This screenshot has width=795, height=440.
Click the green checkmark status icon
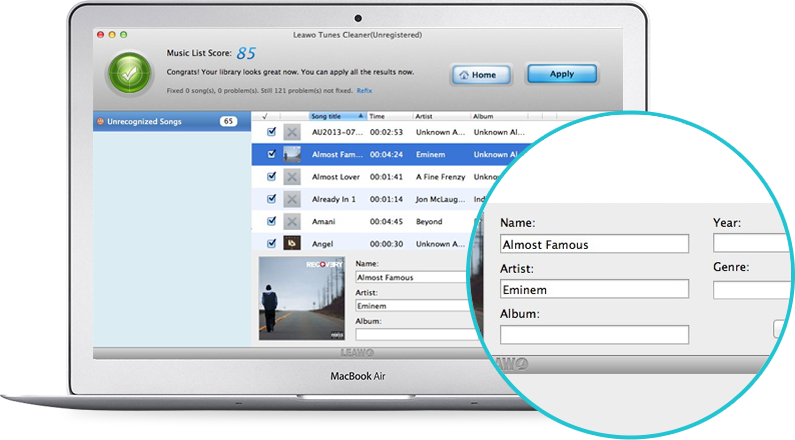click(130, 74)
